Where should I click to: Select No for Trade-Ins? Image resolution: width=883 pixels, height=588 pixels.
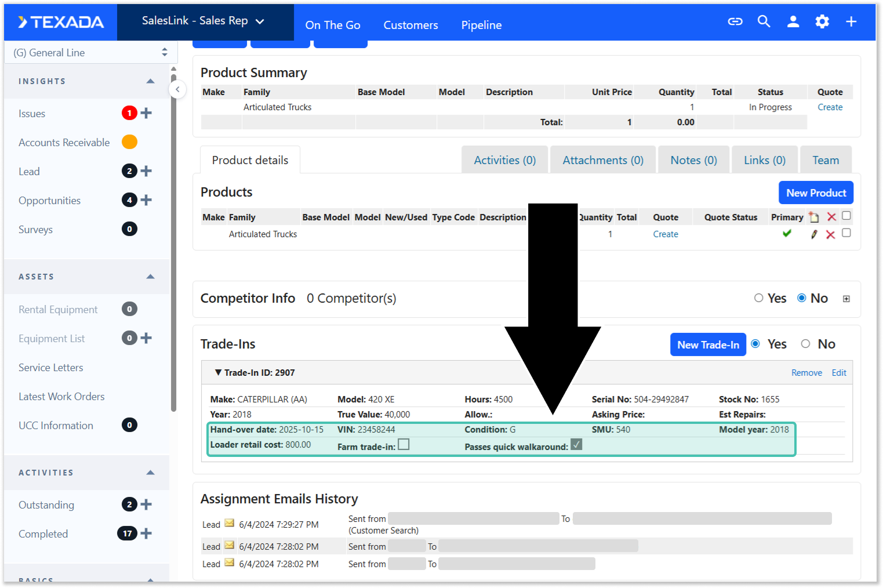pyautogui.click(x=805, y=344)
